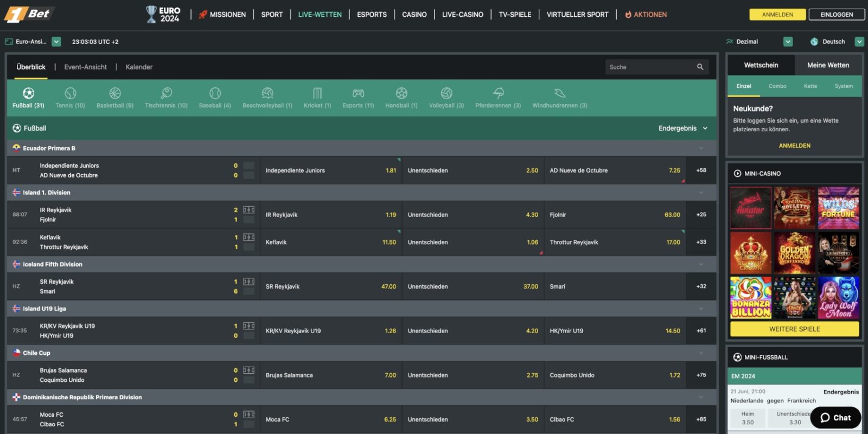Collapse the Chile Cup section
868x434 pixels.
[701, 353]
